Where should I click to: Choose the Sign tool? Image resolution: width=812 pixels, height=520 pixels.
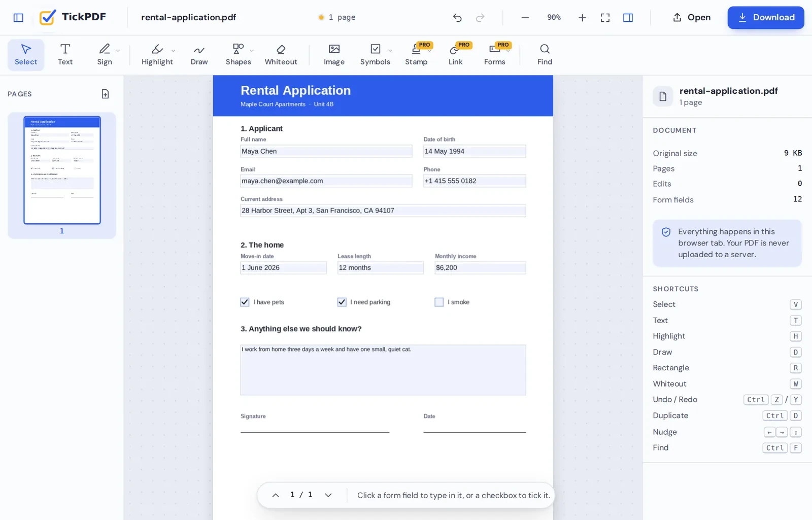pyautogui.click(x=105, y=55)
